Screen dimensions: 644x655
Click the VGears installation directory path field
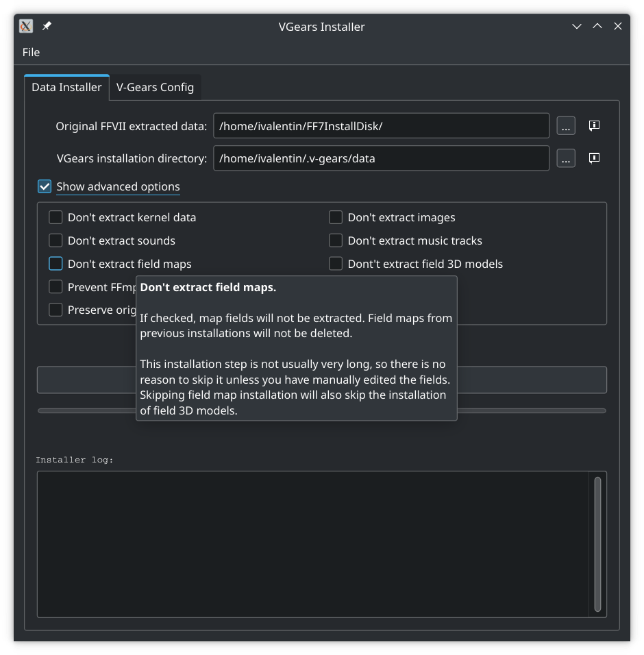tap(382, 158)
